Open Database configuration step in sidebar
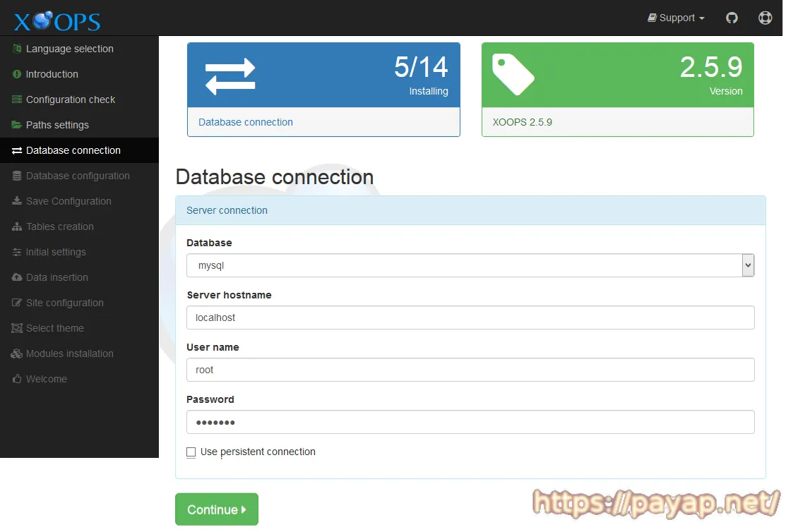 tap(78, 176)
